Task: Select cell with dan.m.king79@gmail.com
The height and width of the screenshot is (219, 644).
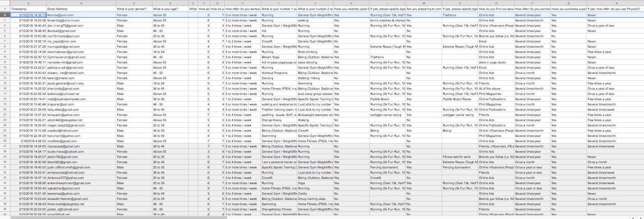Action: 80,26
